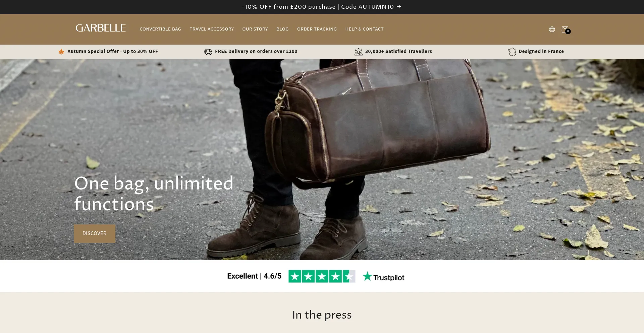Click the green Trustpilot star rating
This screenshot has width=644, height=333.
click(x=322, y=276)
